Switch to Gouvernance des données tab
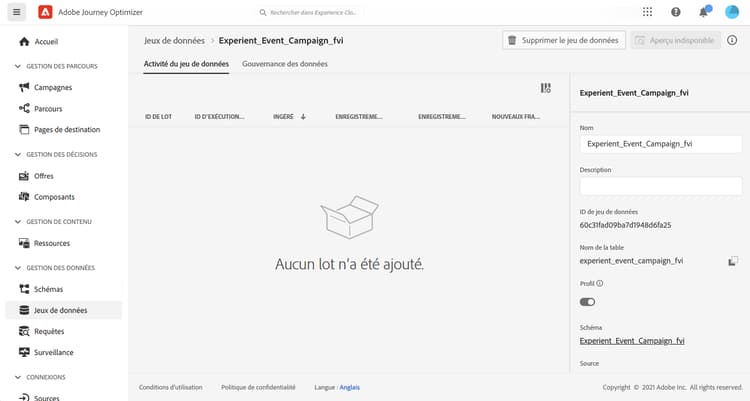This screenshot has width=750, height=401. 285,64
